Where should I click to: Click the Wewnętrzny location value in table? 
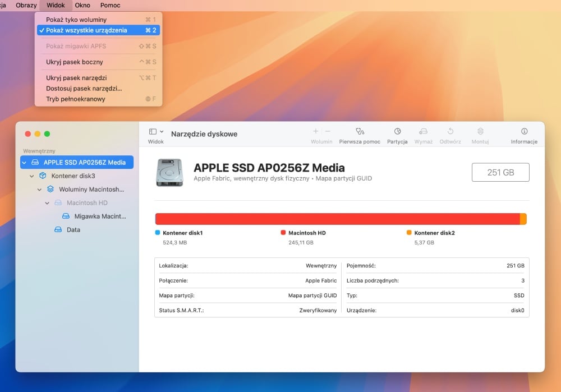tap(321, 266)
